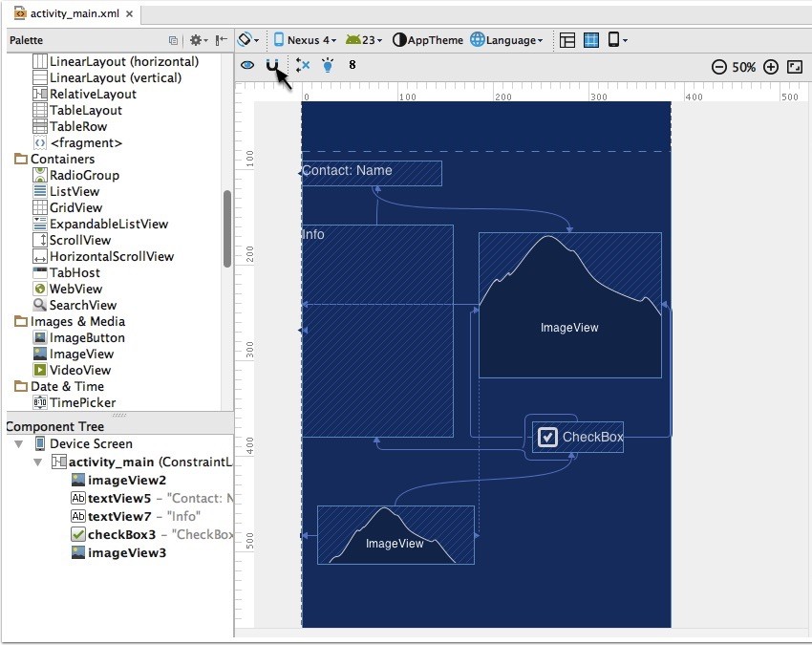
Task: Collapse activity_main ConstraintLayout node
Action: pos(38,462)
